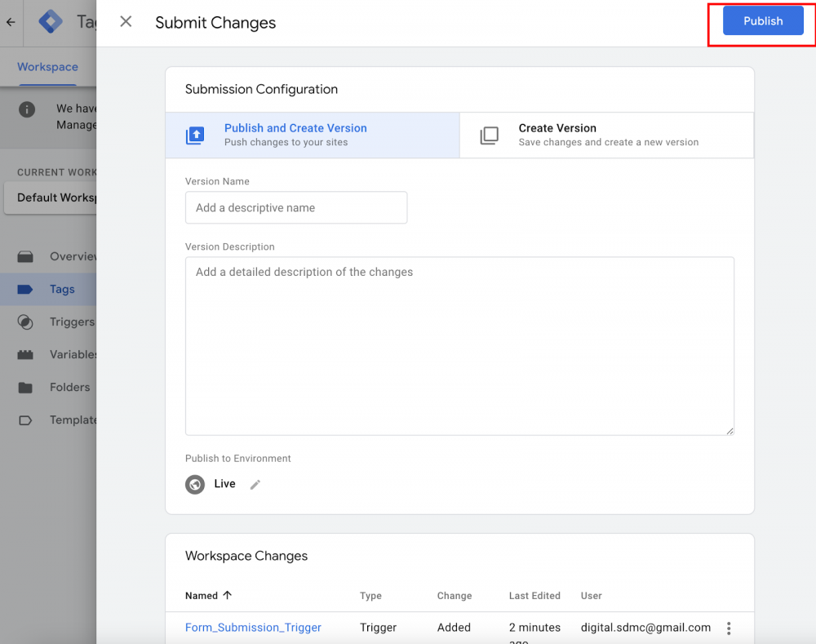Click the blue Publish button

click(763, 21)
